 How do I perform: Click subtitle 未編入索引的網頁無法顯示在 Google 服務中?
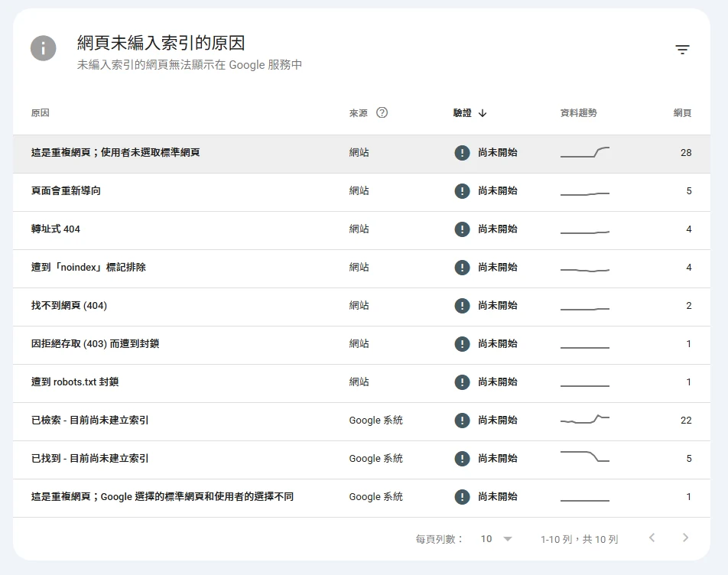pyautogui.click(x=190, y=64)
